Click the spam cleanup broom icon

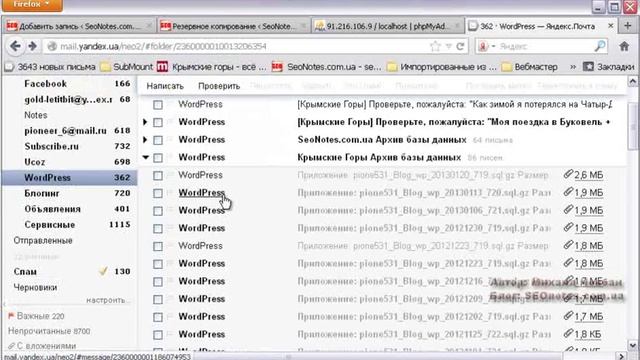click(x=103, y=271)
